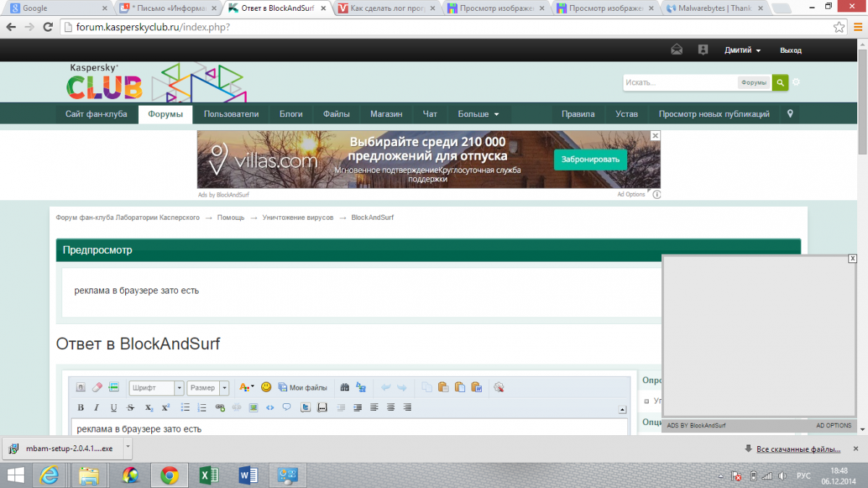Underline text with the U button
This screenshot has height=488, width=868.
114,408
